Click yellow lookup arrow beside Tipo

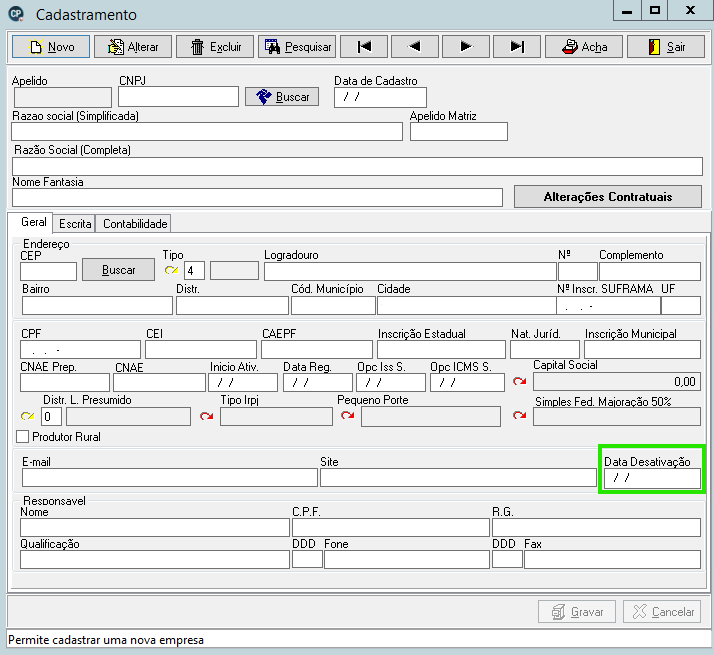[x=171, y=271]
